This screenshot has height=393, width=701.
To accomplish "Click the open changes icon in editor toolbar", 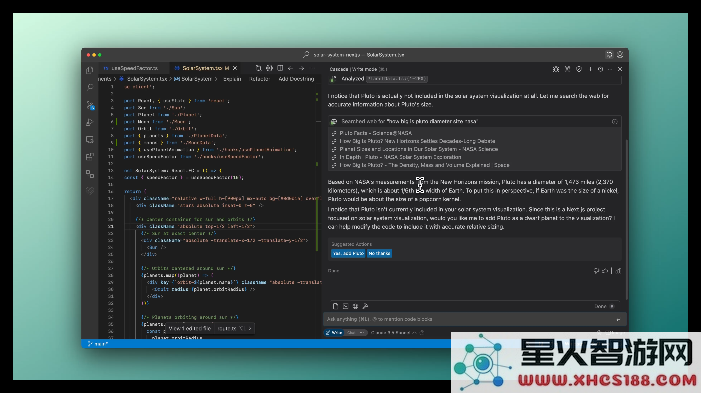I will coord(269,68).
